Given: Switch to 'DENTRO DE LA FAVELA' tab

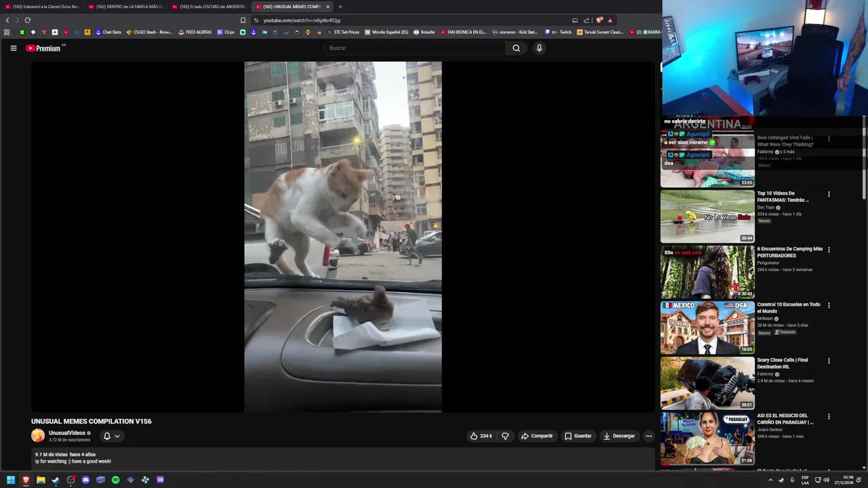Looking at the screenshot, I should click(x=125, y=7).
